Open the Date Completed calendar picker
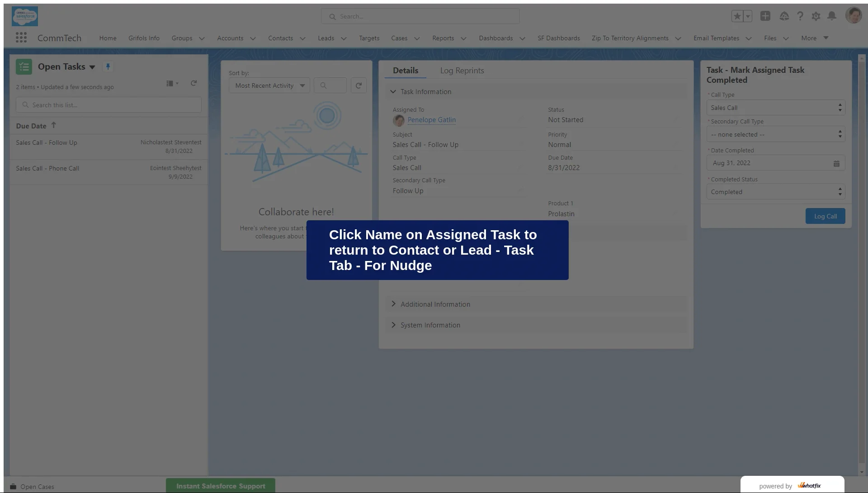 (836, 163)
